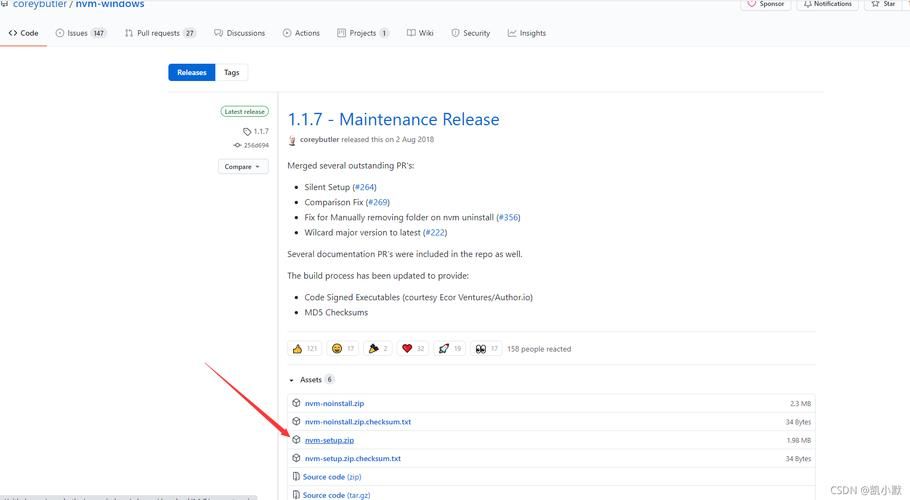The width and height of the screenshot is (910, 500).
Task: Open the 1.1.7 Maintenance Release title
Action: click(x=393, y=119)
